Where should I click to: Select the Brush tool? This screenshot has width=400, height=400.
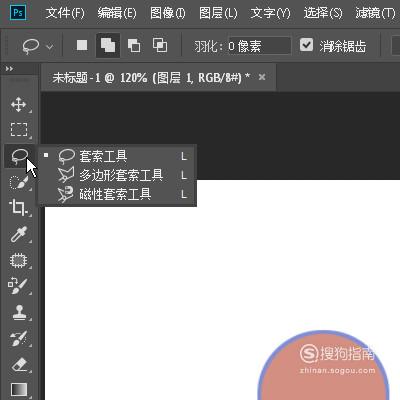coord(17,286)
